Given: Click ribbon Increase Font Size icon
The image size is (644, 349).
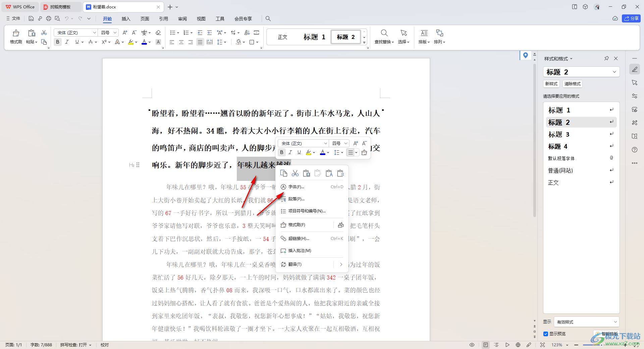Looking at the screenshot, I should point(125,33).
